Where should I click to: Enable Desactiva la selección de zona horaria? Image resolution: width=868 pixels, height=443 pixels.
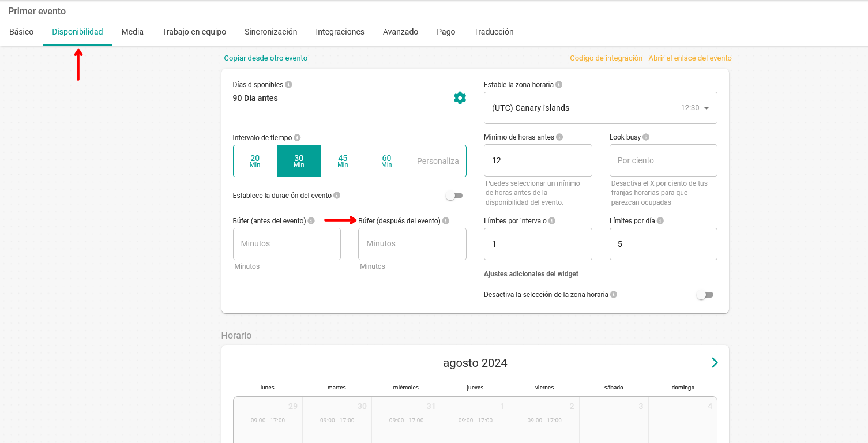pyautogui.click(x=705, y=295)
